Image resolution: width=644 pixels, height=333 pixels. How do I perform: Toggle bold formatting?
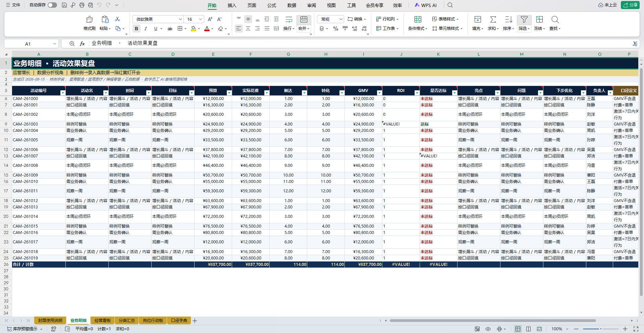[137, 29]
